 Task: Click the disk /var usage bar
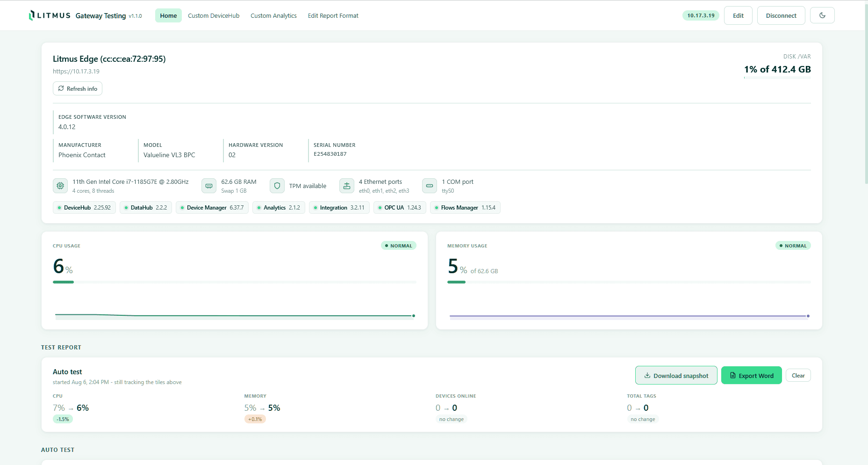777,78
